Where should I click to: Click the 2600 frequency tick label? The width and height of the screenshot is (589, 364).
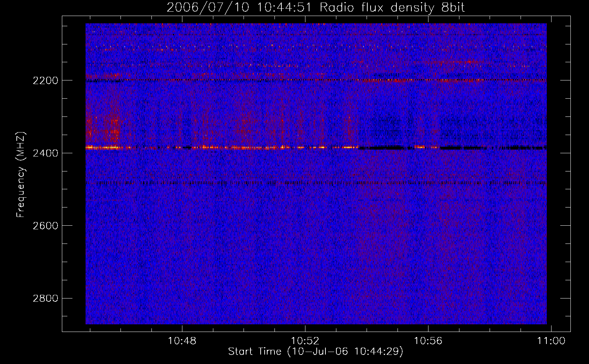pyautogui.click(x=46, y=226)
